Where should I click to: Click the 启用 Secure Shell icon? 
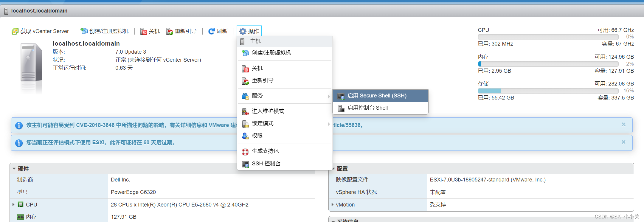[341, 96]
